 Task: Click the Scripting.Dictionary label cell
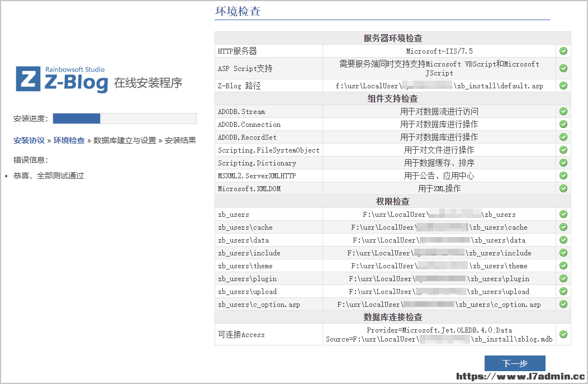pyautogui.click(x=268, y=163)
